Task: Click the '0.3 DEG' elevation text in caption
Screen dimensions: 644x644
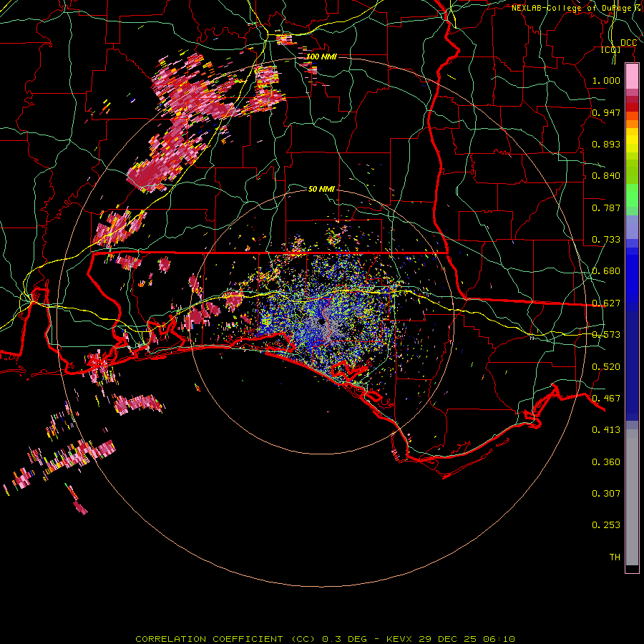Action: 344,639
